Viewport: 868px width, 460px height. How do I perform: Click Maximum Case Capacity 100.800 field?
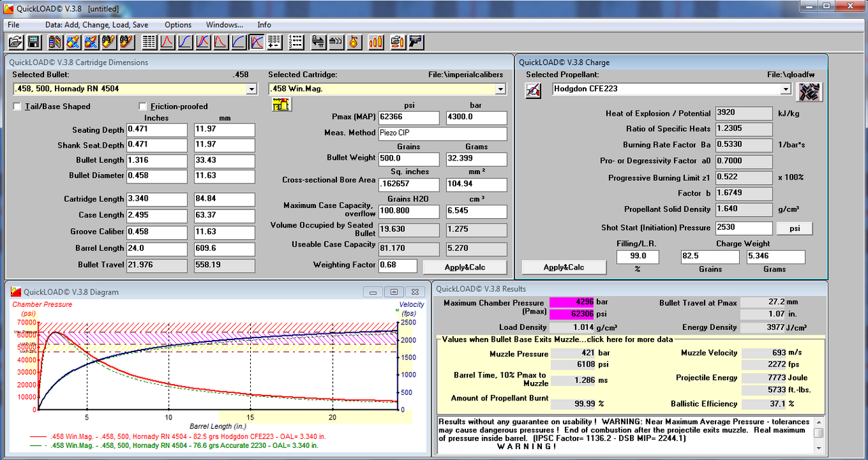(409, 211)
